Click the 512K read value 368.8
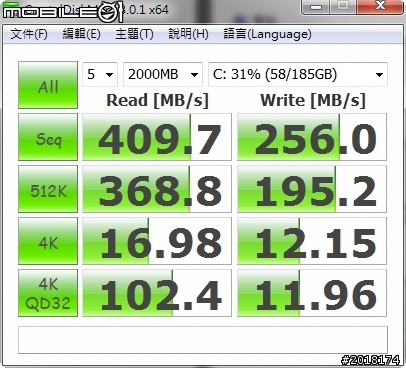The height and width of the screenshot is (368, 406). 157,189
